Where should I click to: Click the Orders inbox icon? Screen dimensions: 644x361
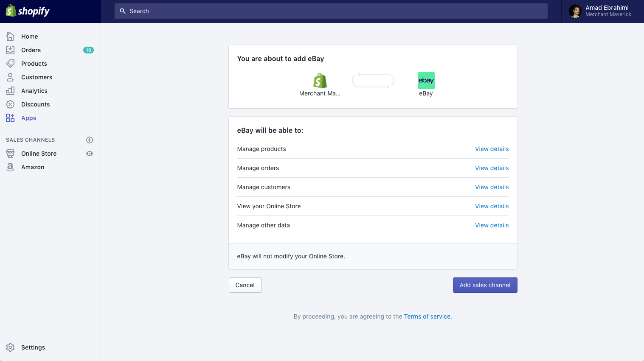10,50
